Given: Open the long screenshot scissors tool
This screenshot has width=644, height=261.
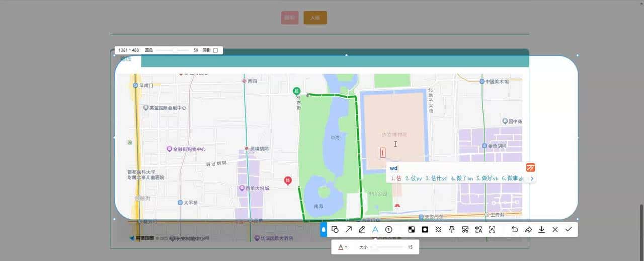Looking at the screenshot, I should [465, 229].
